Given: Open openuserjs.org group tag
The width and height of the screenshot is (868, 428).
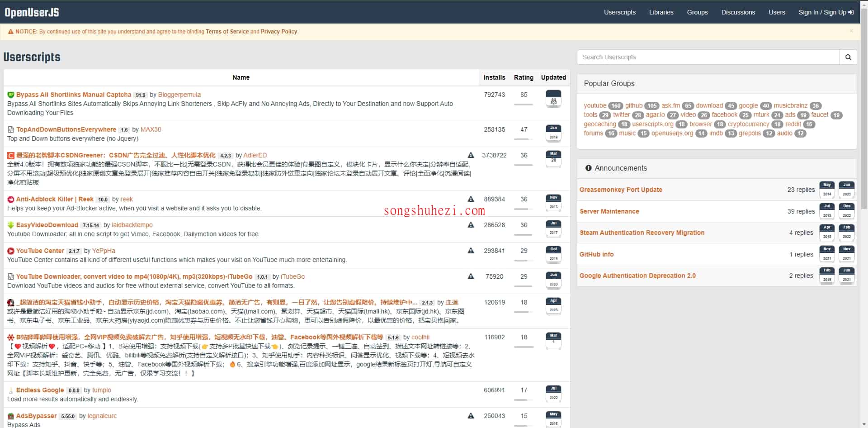Looking at the screenshot, I should point(672,133).
